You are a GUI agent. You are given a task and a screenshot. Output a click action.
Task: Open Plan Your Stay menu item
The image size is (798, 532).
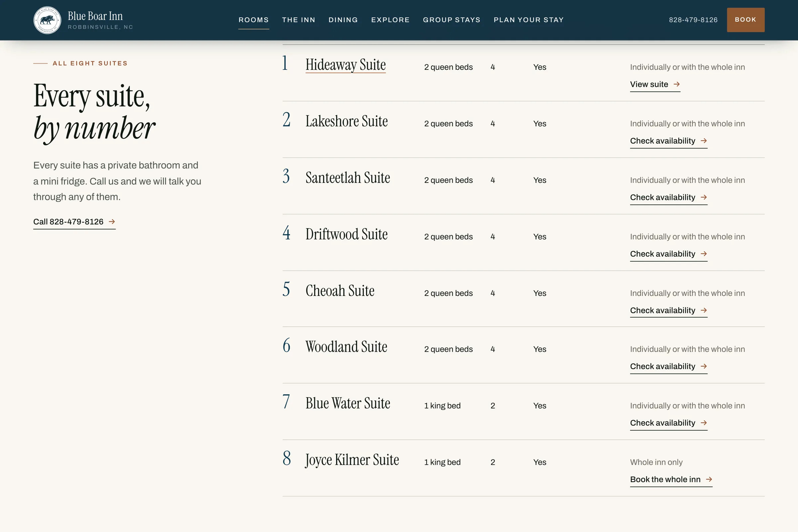pos(529,20)
